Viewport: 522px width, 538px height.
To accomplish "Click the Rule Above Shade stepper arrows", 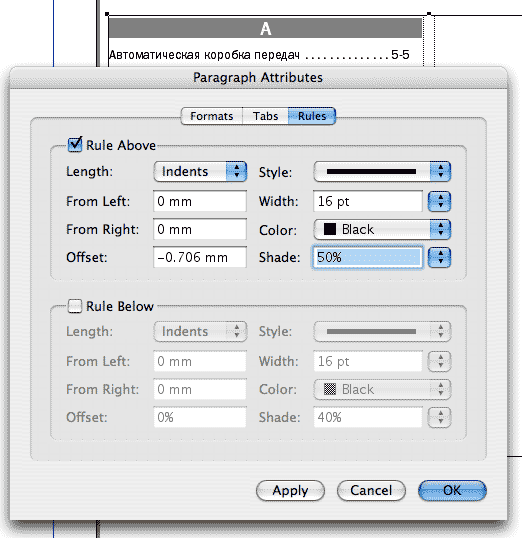I will [439, 257].
